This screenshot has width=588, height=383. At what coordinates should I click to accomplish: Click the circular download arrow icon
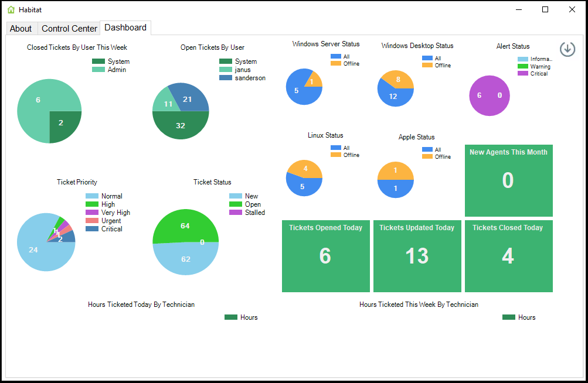[567, 49]
